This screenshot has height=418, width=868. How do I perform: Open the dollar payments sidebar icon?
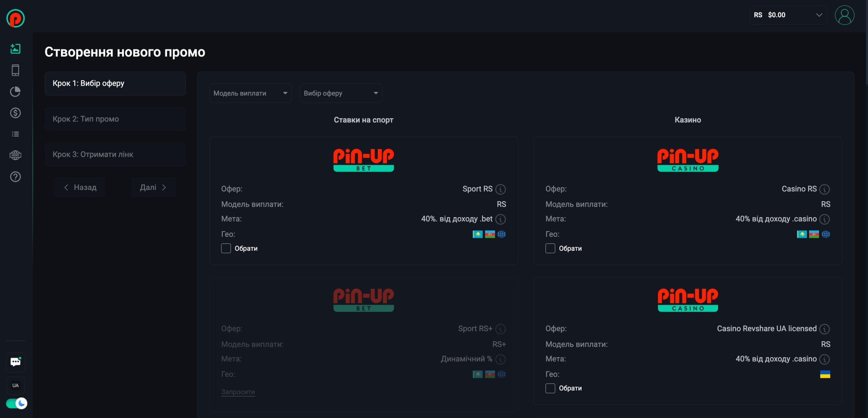click(x=15, y=113)
